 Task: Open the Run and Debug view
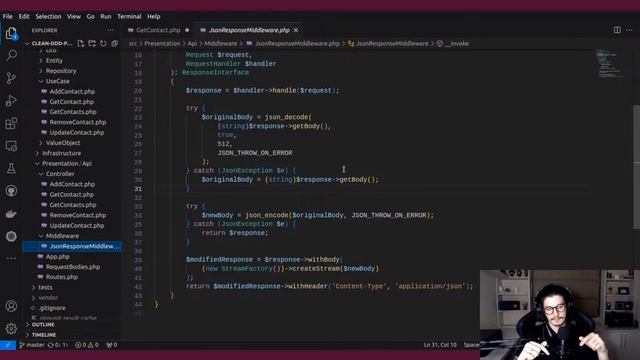(x=11, y=100)
